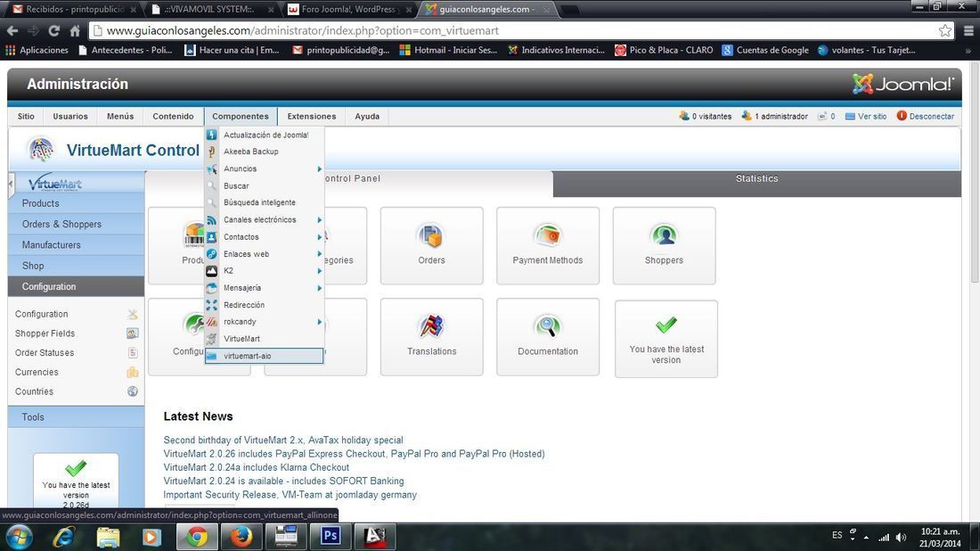Viewport: 980px width, 551px height.
Task: Expand Shop sidebar section
Action: [x=76, y=266]
